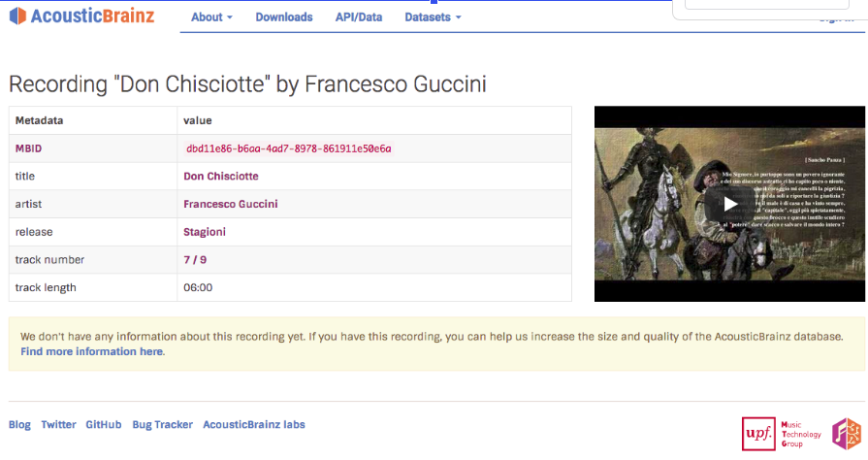This screenshot has height=460, width=868.
Task: Open the Blog footer link
Action: (x=19, y=424)
